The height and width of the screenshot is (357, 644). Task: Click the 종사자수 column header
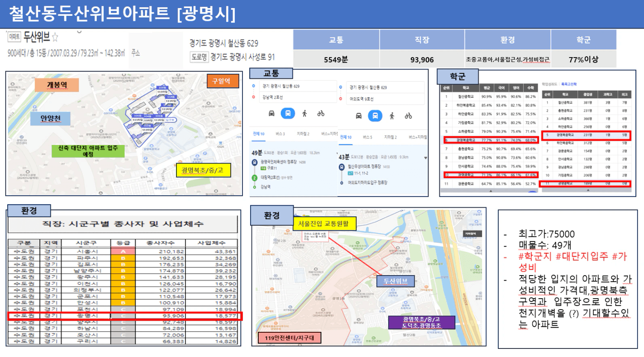click(x=161, y=243)
